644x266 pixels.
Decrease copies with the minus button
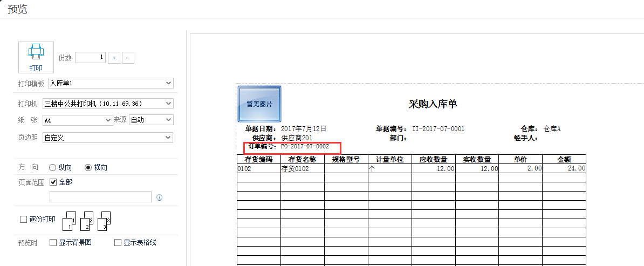tap(128, 58)
